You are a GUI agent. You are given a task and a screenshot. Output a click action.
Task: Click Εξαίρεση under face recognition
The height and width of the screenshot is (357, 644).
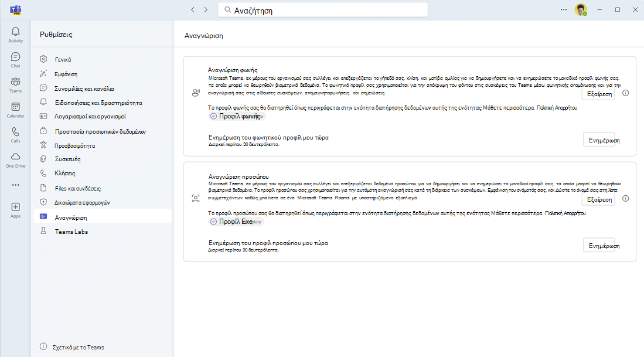point(598,199)
